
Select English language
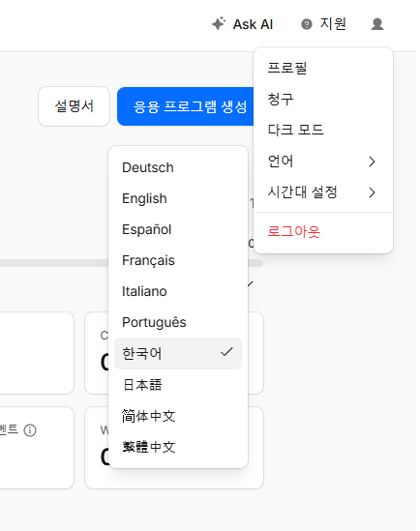178,198
